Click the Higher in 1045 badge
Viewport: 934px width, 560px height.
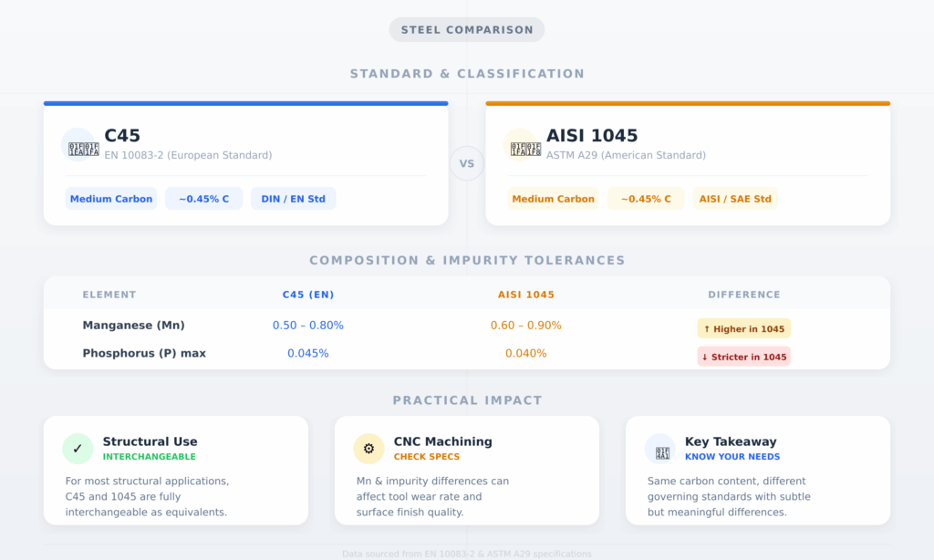pos(744,329)
